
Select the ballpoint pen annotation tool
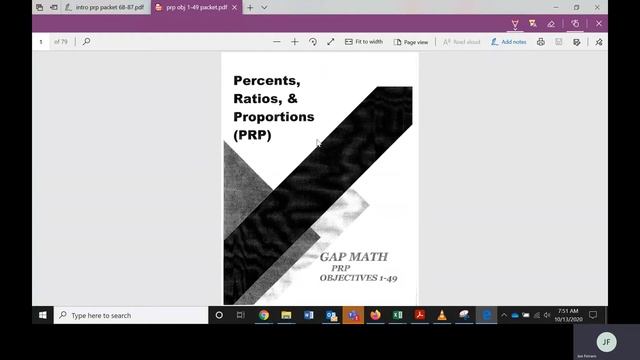515,24
